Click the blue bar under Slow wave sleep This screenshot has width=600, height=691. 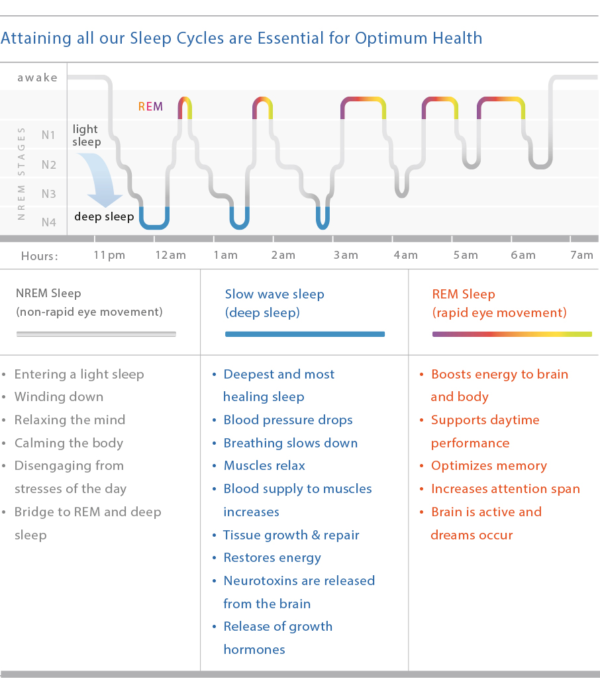pos(305,334)
